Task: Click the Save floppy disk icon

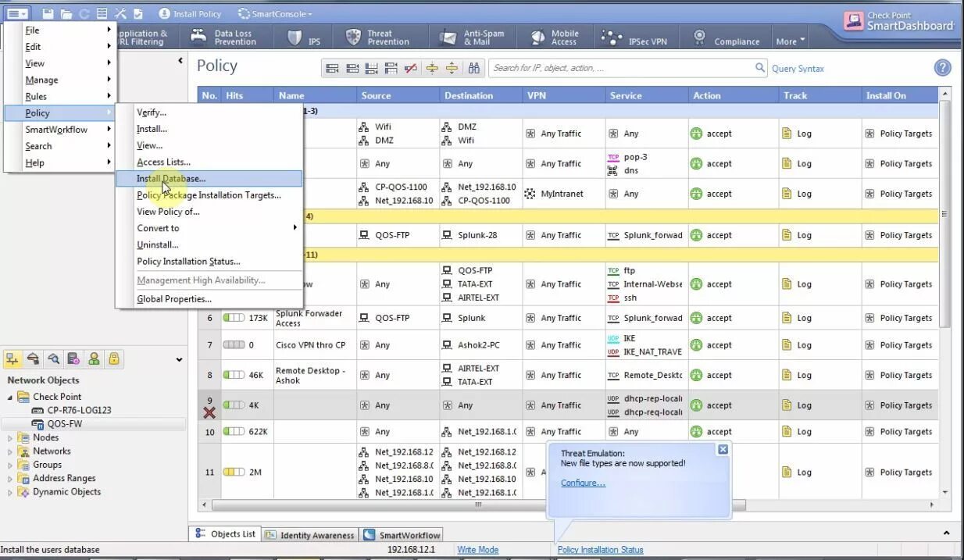Action: click(48, 14)
